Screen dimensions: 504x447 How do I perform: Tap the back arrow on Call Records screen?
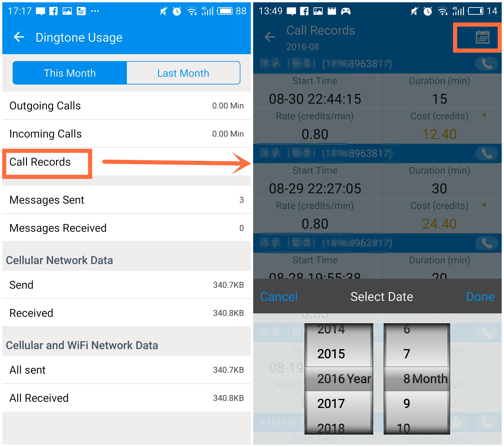(268, 37)
